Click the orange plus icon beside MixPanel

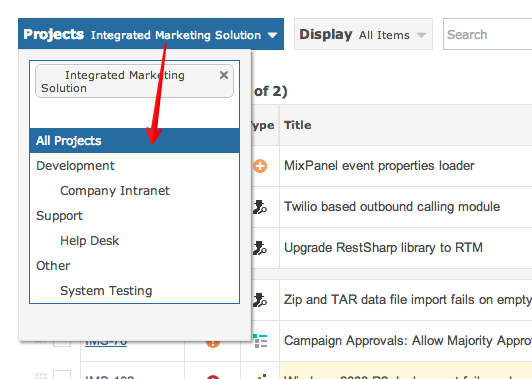pyautogui.click(x=260, y=166)
